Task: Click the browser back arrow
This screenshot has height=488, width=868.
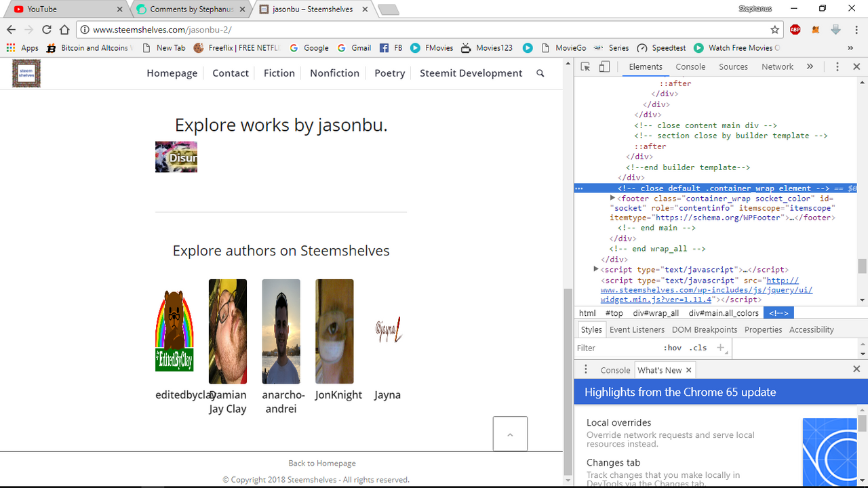Action: click(x=11, y=30)
